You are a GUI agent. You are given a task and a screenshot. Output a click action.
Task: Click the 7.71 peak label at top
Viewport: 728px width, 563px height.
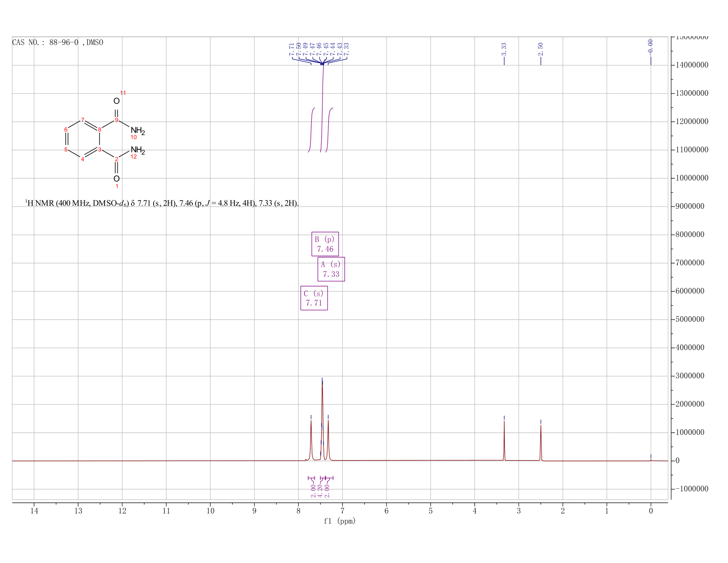click(292, 49)
